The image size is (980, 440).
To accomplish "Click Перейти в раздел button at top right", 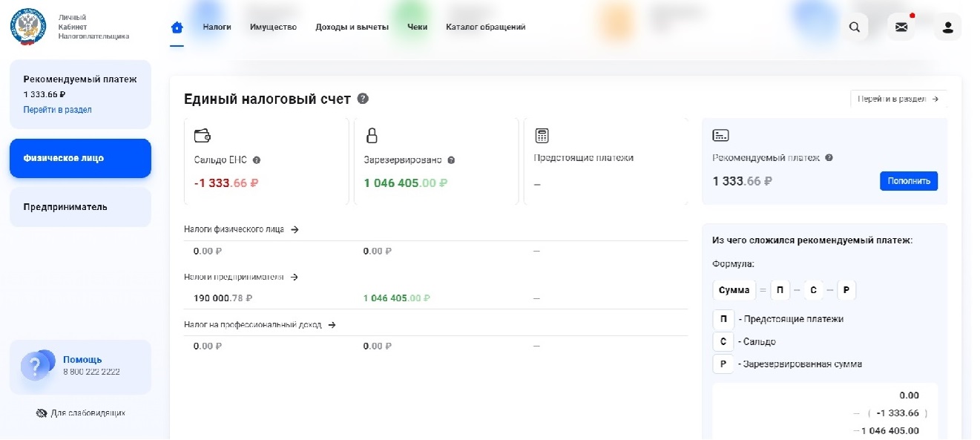I will (x=898, y=99).
